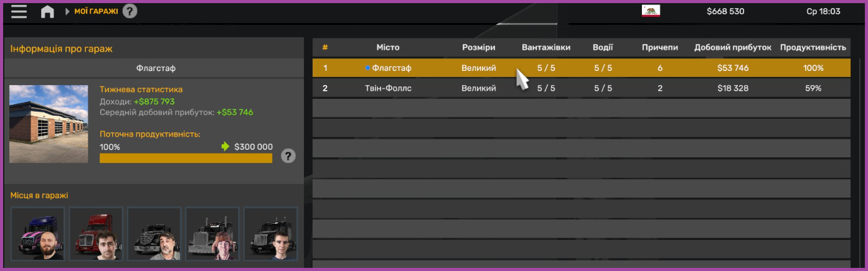Click the Flagstaff garage photo
The image size is (868, 271).
(x=49, y=124)
